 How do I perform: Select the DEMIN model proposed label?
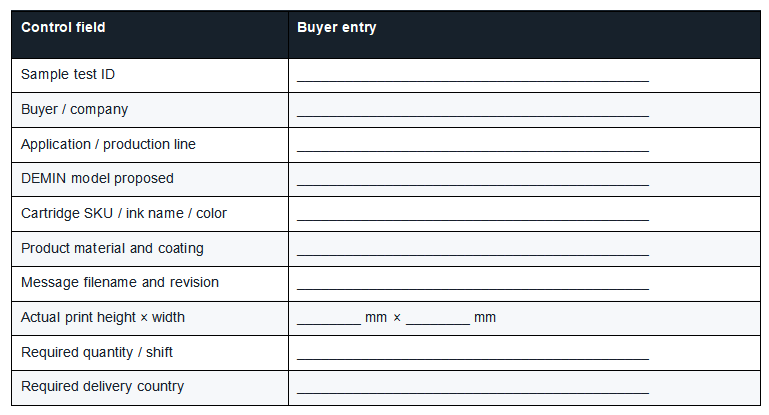[97, 178]
